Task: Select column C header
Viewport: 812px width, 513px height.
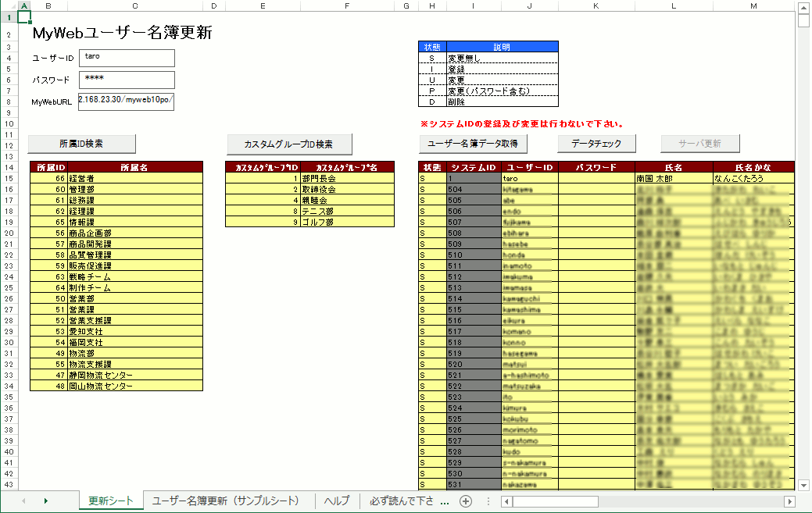Action: [x=135, y=5]
